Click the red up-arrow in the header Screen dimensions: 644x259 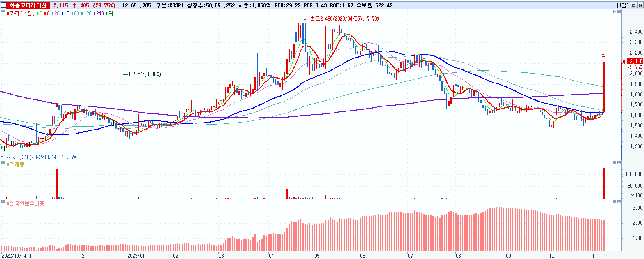[74, 5]
